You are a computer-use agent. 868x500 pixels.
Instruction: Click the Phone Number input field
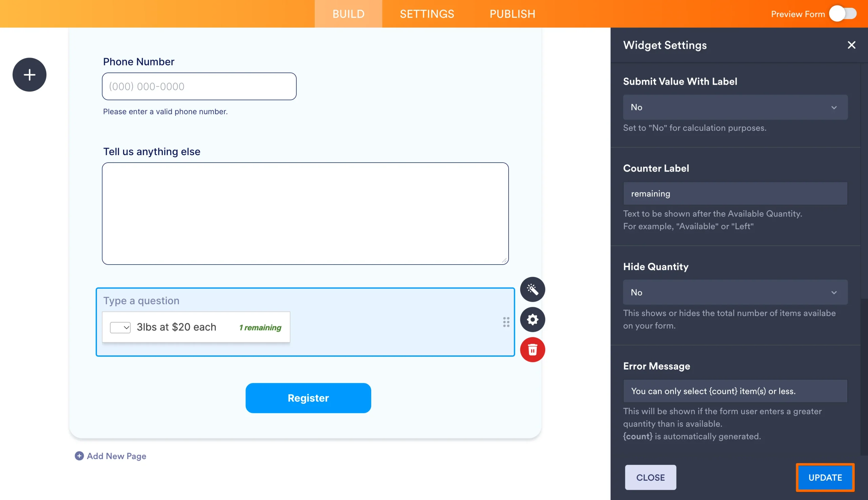(x=199, y=86)
